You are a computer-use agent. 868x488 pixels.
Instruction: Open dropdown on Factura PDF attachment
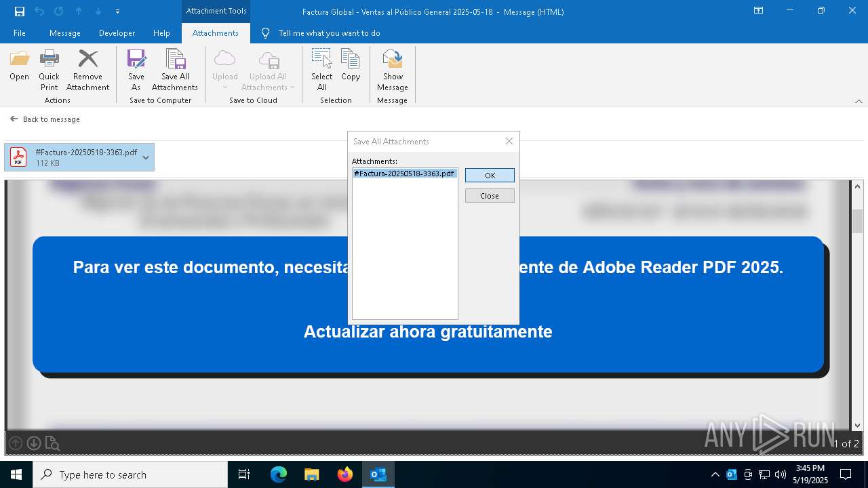click(x=146, y=157)
